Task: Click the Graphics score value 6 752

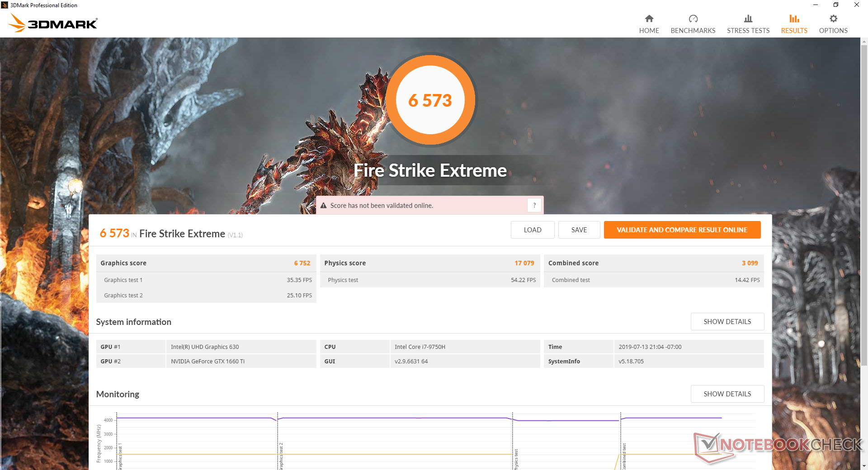Action: (302, 263)
